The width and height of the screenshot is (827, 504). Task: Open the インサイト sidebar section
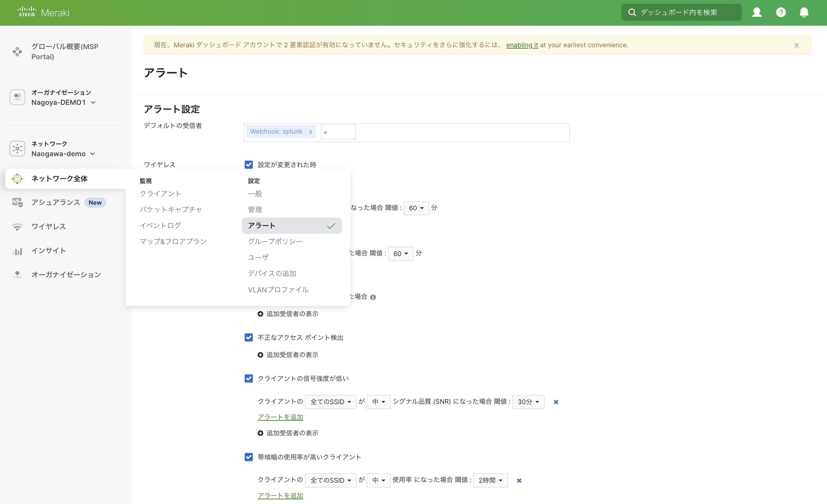[x=49, y=250]
